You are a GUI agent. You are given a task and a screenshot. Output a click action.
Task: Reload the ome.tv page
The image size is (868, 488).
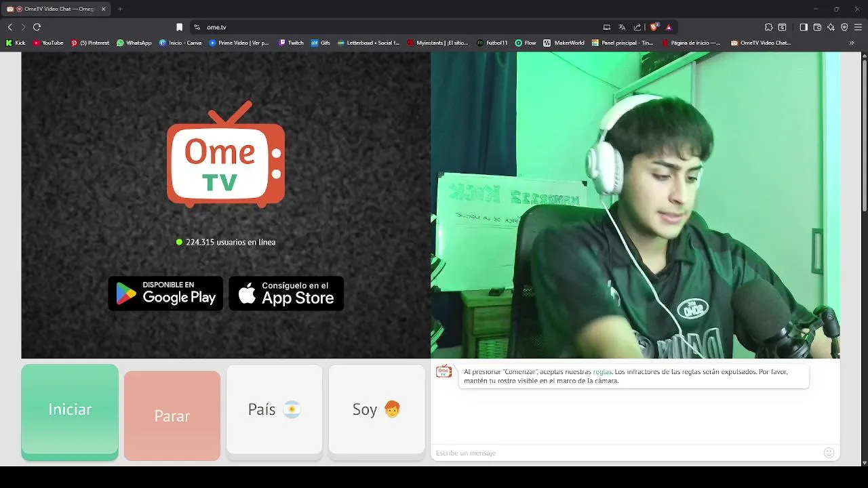pos(37,27)
